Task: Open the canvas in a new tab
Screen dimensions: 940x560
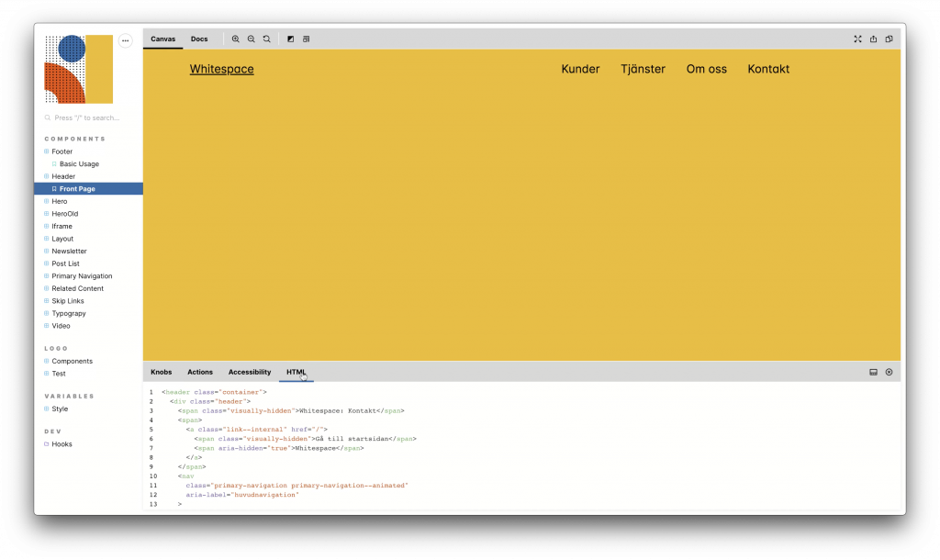Action: point(873,39)
